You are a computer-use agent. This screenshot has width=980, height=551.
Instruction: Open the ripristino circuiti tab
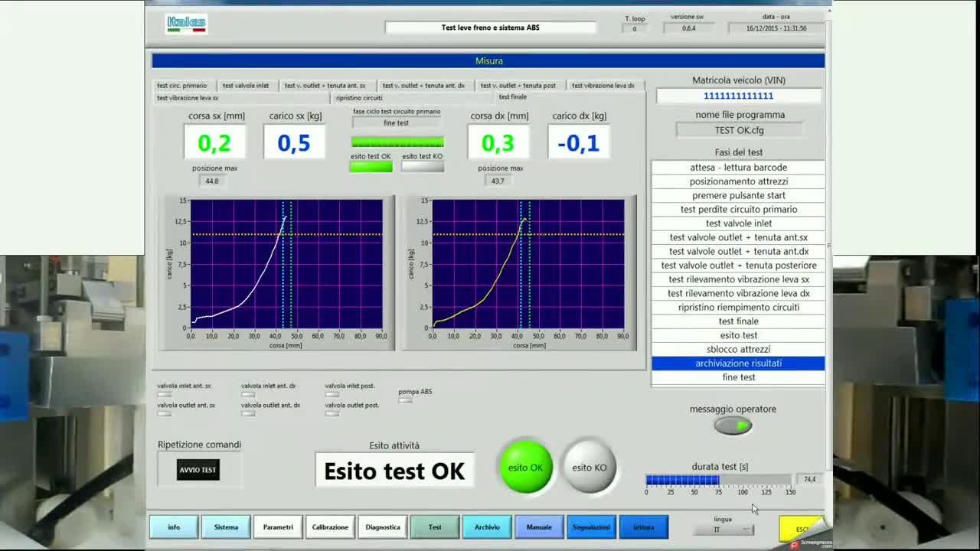(413, 98)
